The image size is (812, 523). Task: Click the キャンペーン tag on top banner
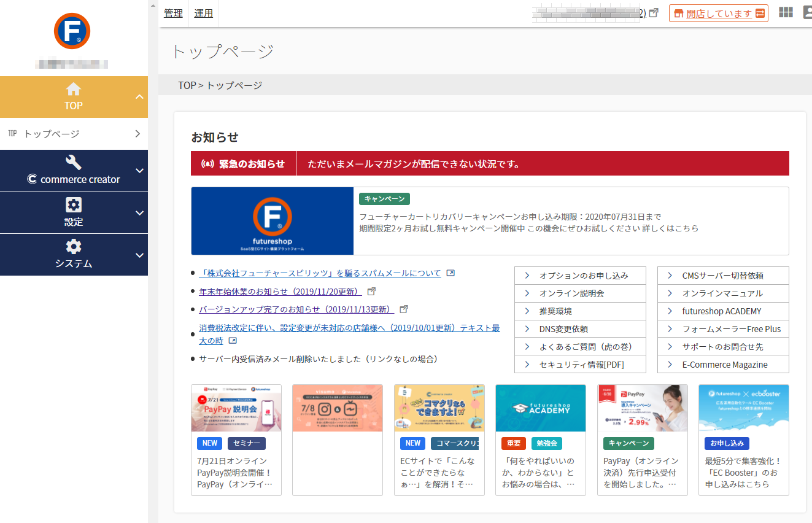pos(384,199)
